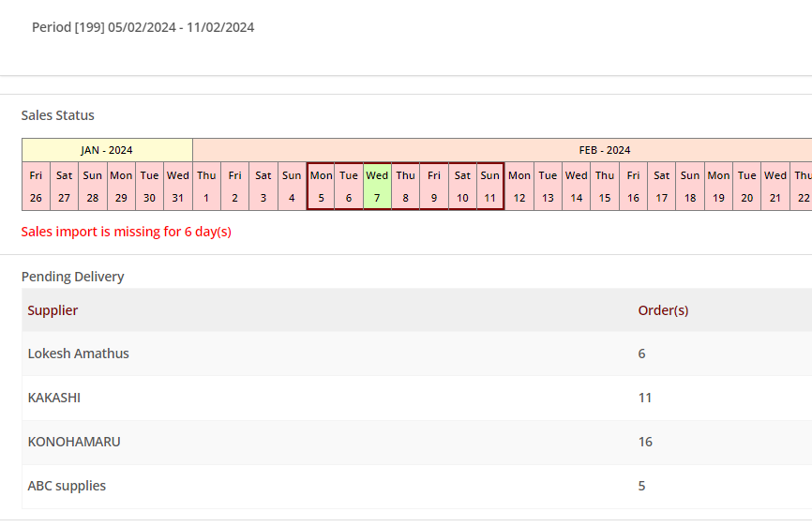Click KONOHAMARU order count 16
This screenshot has height=527, width=812.
coord(645,442)
